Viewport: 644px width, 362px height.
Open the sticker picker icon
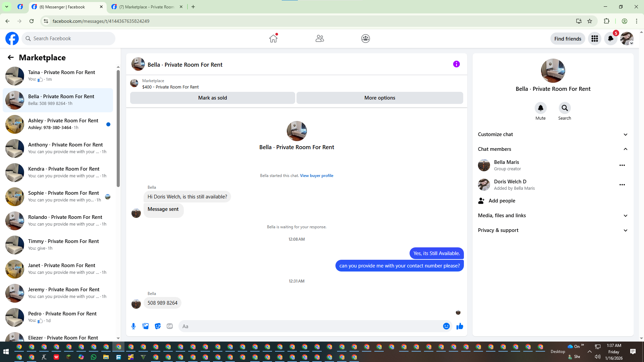pyautogui.click(x=158, y=326)
